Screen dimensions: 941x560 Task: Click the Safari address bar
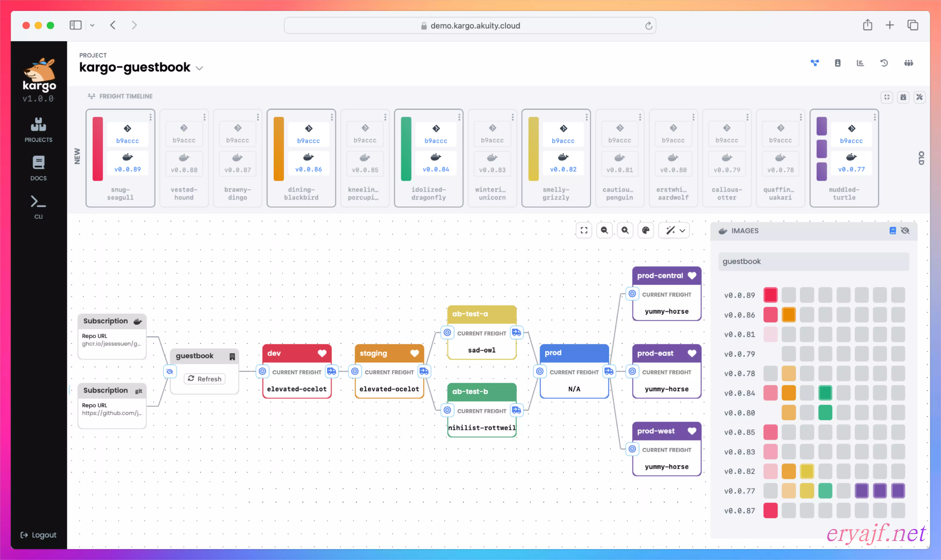tap(470, 26)
